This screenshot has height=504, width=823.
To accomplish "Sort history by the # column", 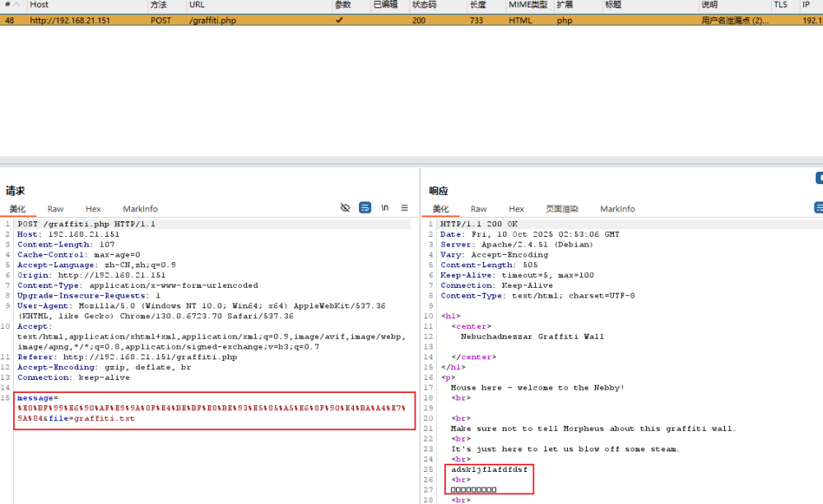I will [12, 5].
